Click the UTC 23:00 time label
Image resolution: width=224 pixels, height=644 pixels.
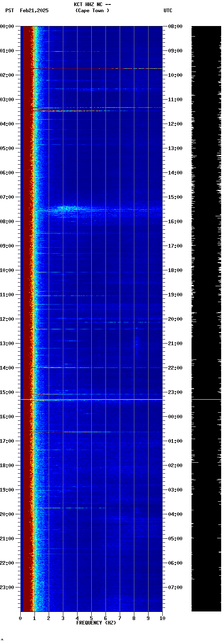click(175, 392)
